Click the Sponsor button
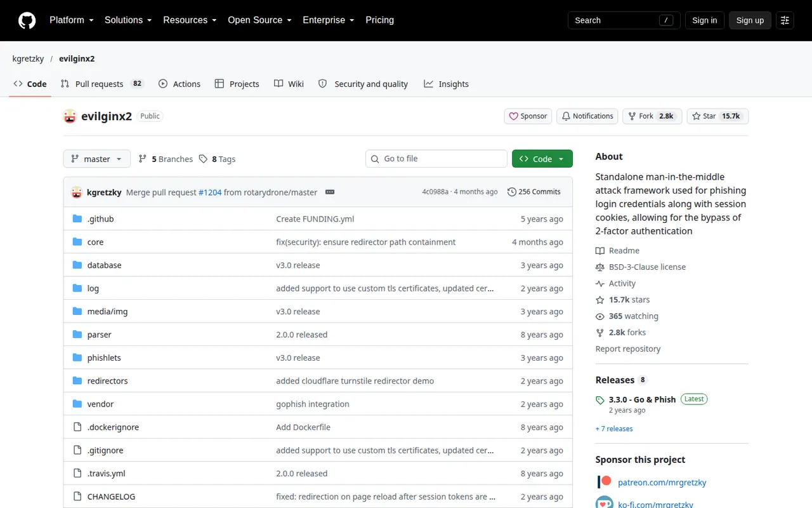This screenshot has width=812, height=508. [x=528, y=116]
